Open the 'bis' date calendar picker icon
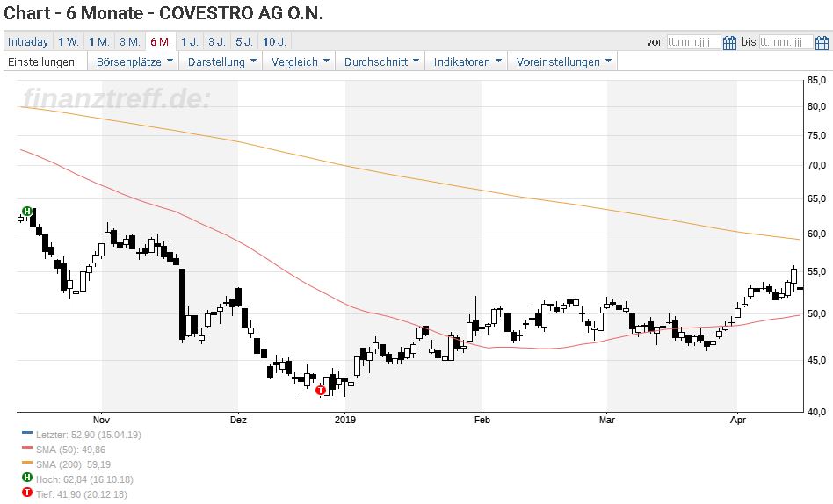833x504 pixels. [x=822, y=42]
